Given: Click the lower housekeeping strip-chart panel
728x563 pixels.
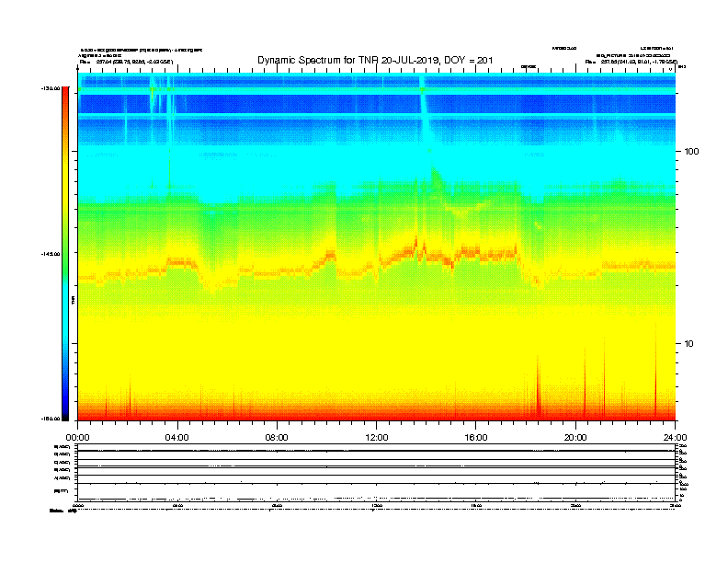Looking at the screenshot, I should pos(377,473).
